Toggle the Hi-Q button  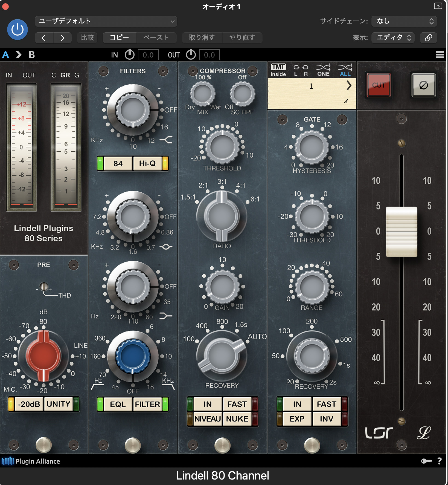point(147,163)
